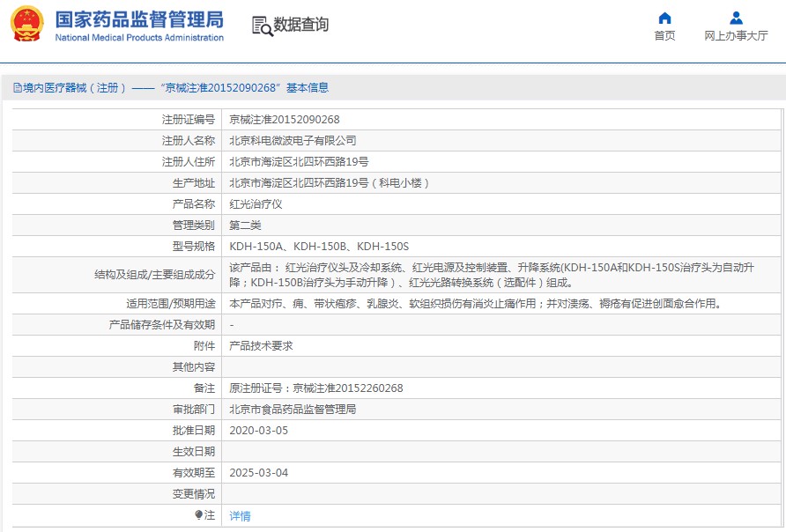Image resolution: width=786 pixels, height=532 pixels.
Task: Select management class 第二类
Action: point(245,225)
